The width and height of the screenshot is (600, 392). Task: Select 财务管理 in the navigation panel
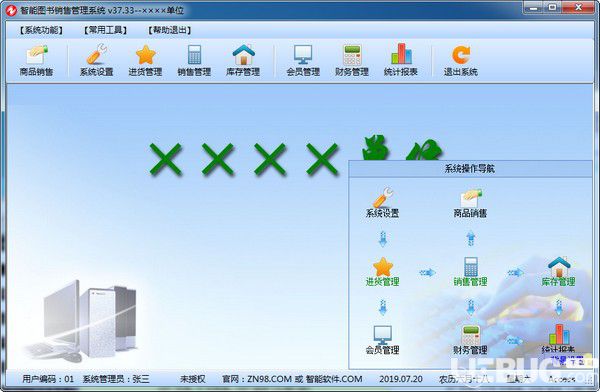click(471, 340)
